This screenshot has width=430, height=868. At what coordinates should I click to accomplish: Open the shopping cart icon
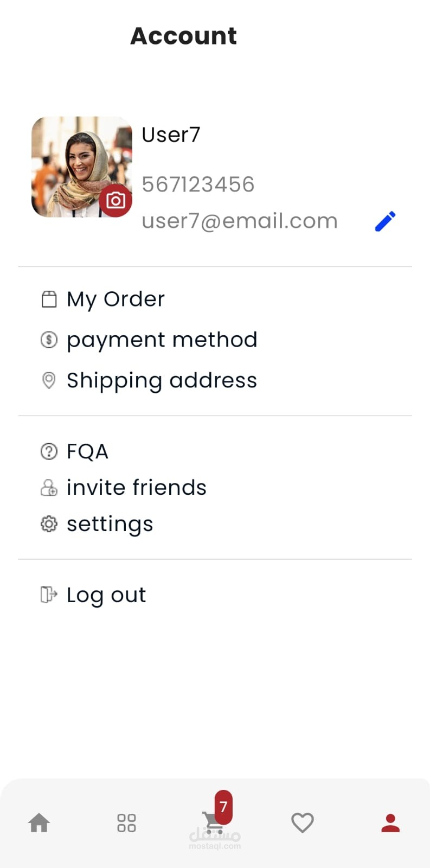(213, 823)
